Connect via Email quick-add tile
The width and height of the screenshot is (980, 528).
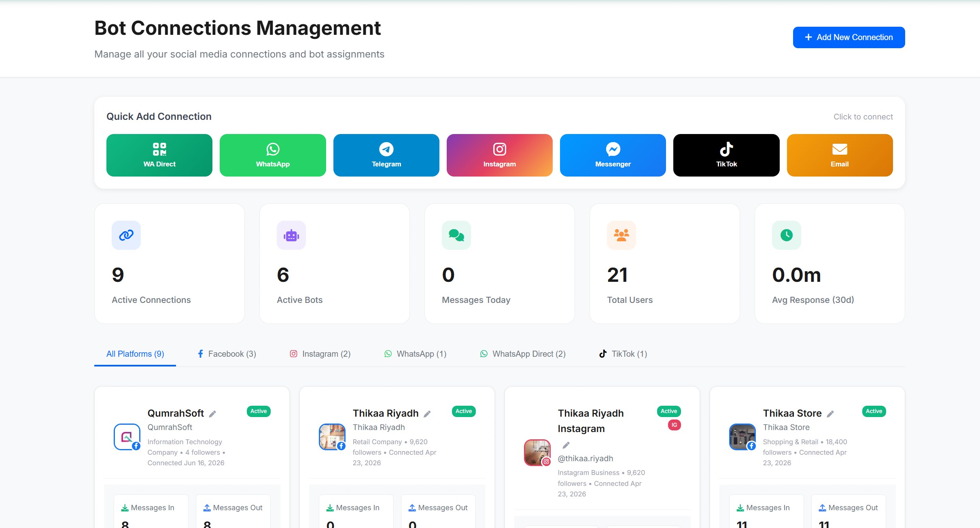[840, 155]
